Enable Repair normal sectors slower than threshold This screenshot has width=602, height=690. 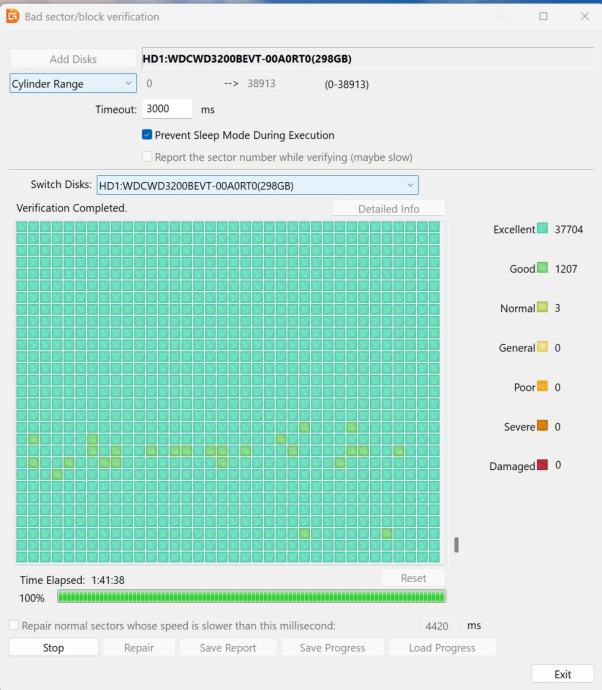pyautogui.click(x=14, y=625)
